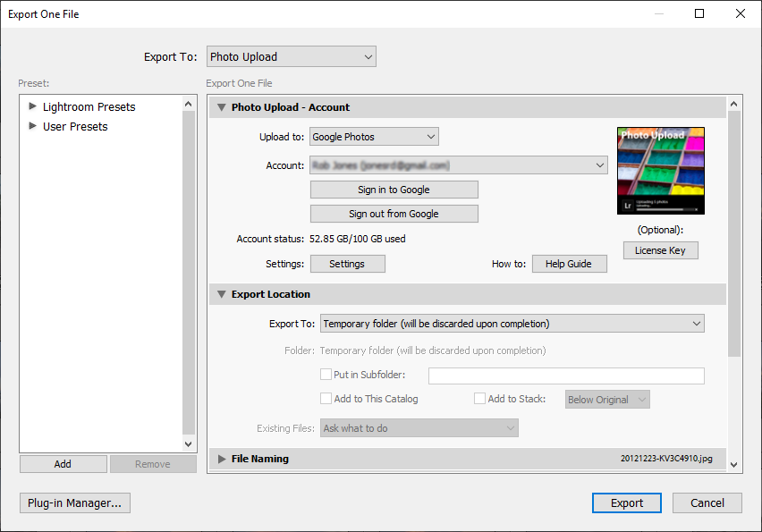The height and width of the screenshot is (532, 762).
Task: Collapse the Photo Upload - Account section
Action: point(222,107)
